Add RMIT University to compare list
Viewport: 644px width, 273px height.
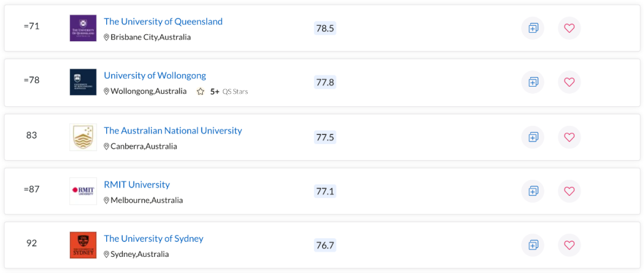pyautogui.click(x=533, y=191)
